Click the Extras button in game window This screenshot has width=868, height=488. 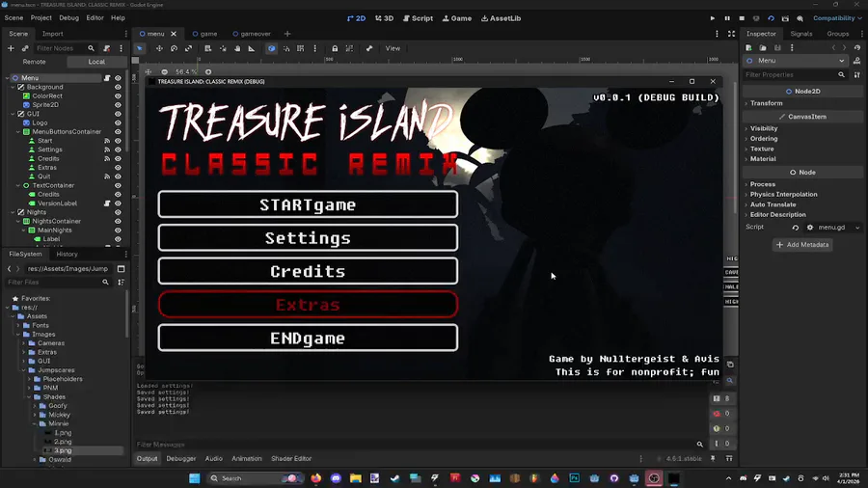click(308, 305)
